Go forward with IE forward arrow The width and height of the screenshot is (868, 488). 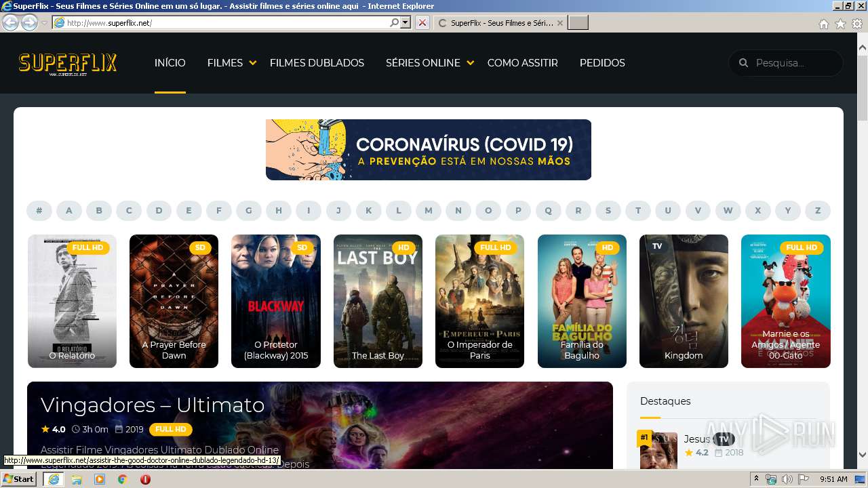click(x=29, y=22)
